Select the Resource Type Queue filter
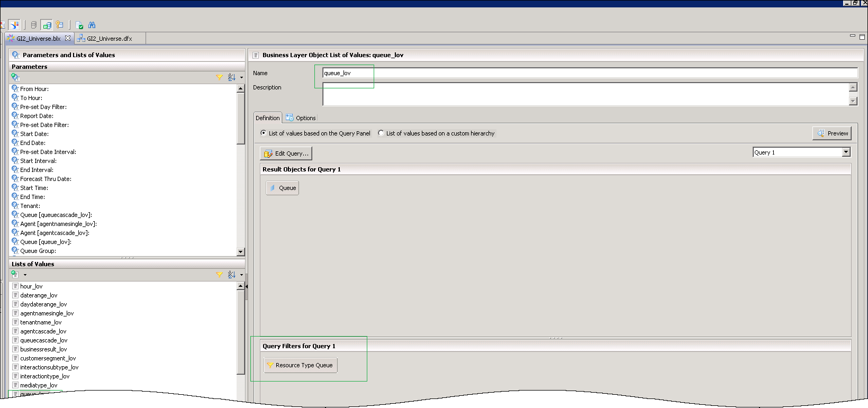This screenshot has height=408, width=868. pyautogui.click(x=300, y=365)
